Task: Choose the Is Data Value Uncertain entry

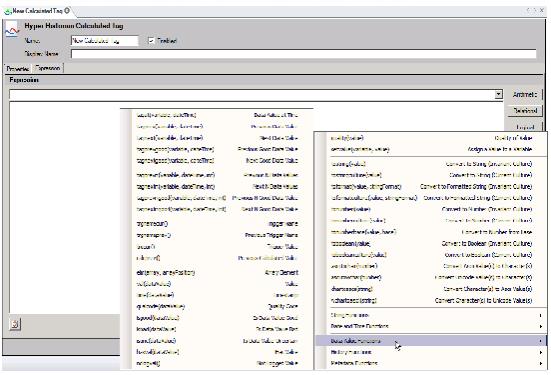Action: pos(217,341)
